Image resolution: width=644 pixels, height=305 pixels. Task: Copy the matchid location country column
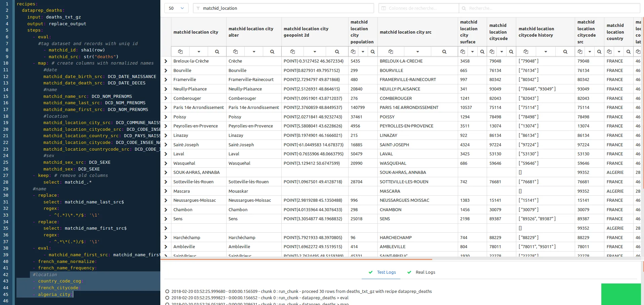(608, 51)
